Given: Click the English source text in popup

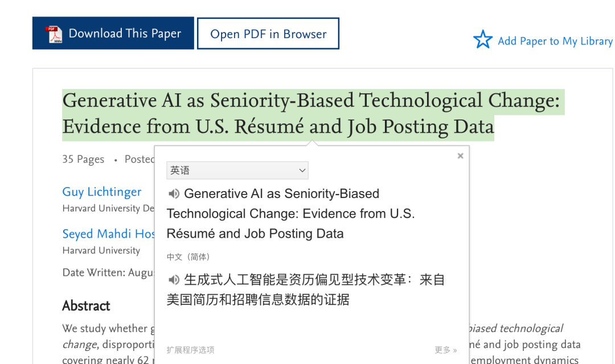Looking at the screenshot, I should [290, 214].
